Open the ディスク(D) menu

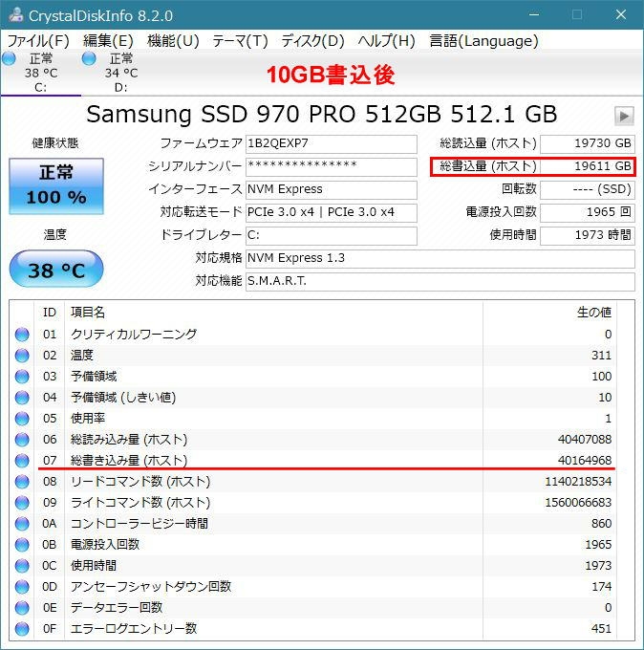point(312,41)
